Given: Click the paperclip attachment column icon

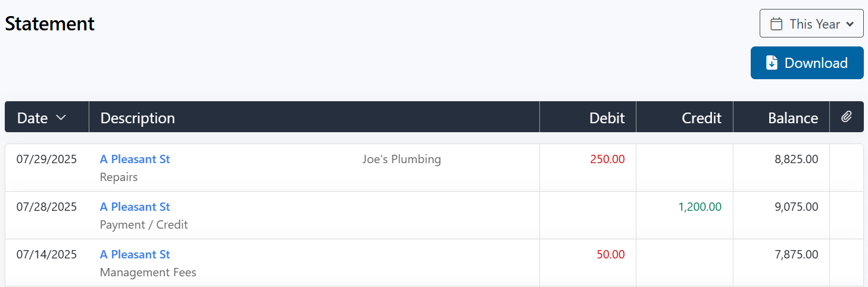Looking at the screenshot, I should tap(847, 117).
